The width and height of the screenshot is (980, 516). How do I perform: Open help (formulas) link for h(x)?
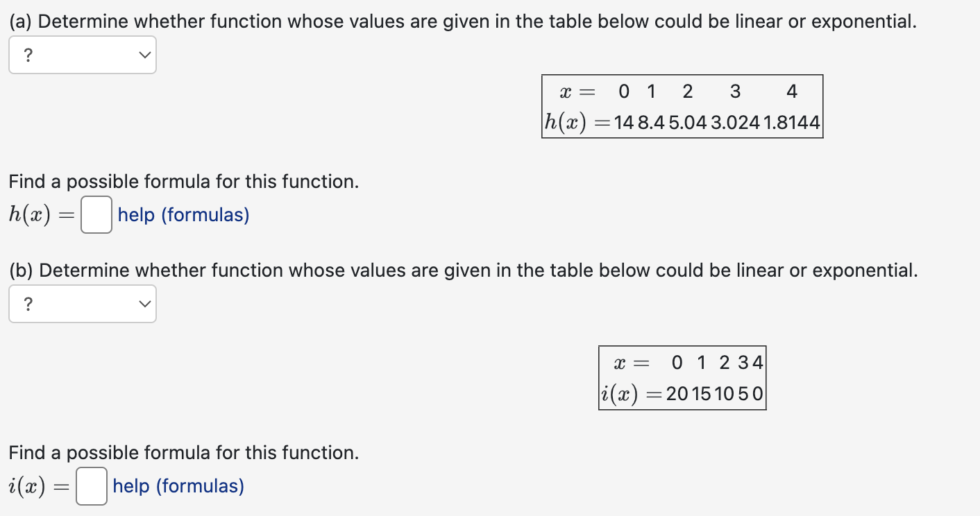[183, 215]
